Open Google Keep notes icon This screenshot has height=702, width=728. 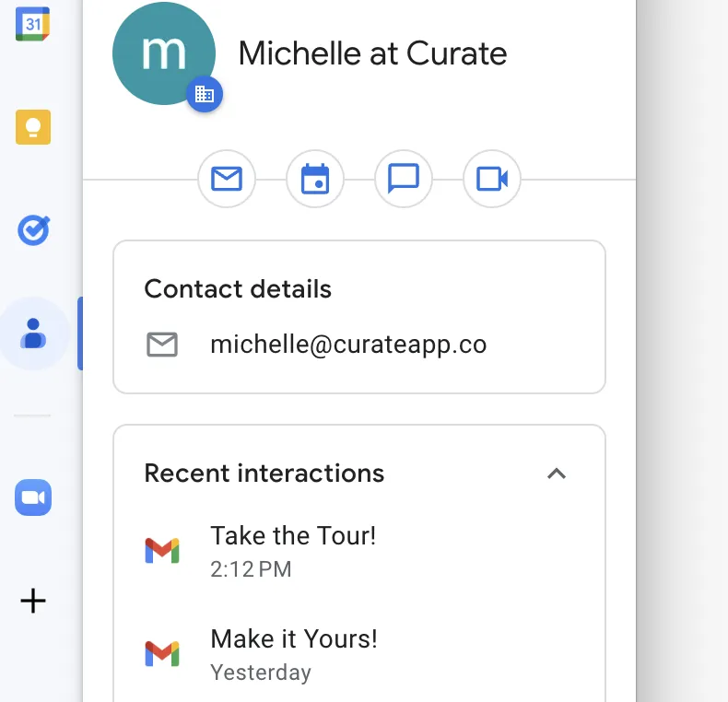point(33,127)
